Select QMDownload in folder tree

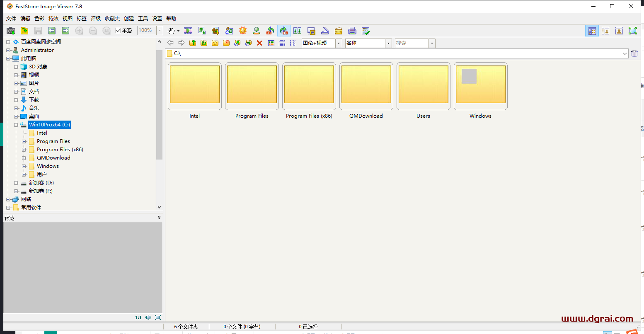pos(53,158)
